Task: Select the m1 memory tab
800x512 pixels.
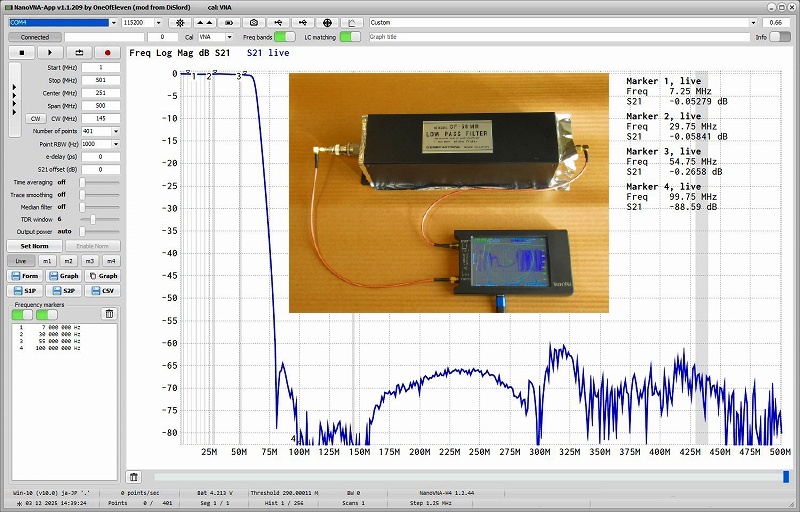Action: click(47, 261)
